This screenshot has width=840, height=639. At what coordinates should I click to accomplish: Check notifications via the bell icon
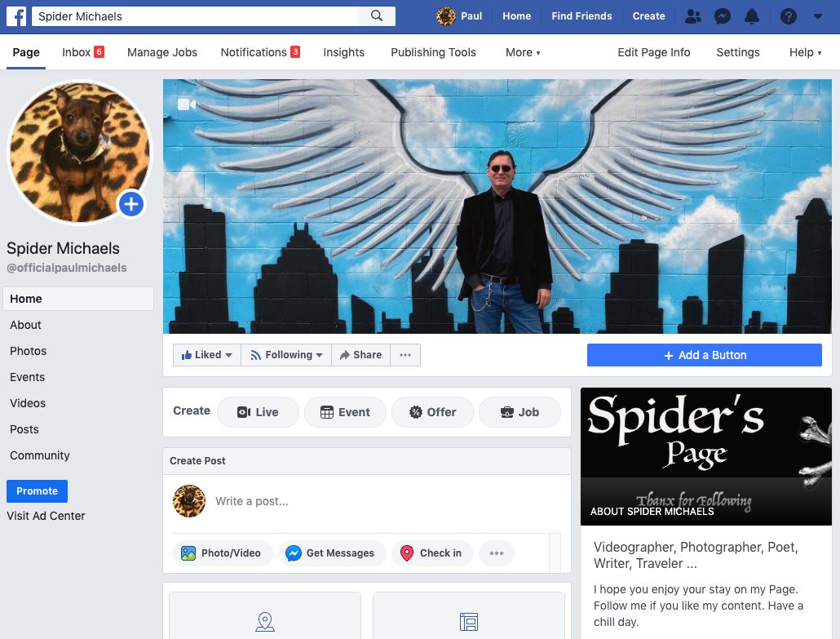click(752, 16)
